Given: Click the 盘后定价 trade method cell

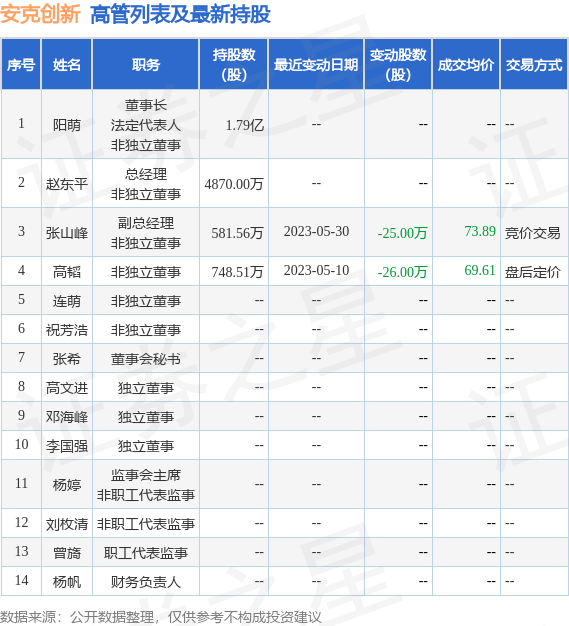Looking at the screenshot, I should [x=533, y=271].
